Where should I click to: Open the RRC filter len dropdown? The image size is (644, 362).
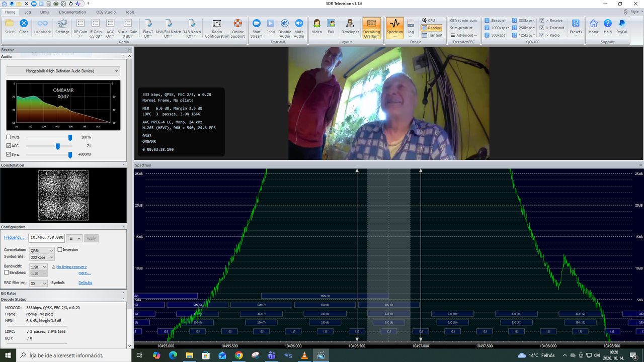click(x=39, y=283)
